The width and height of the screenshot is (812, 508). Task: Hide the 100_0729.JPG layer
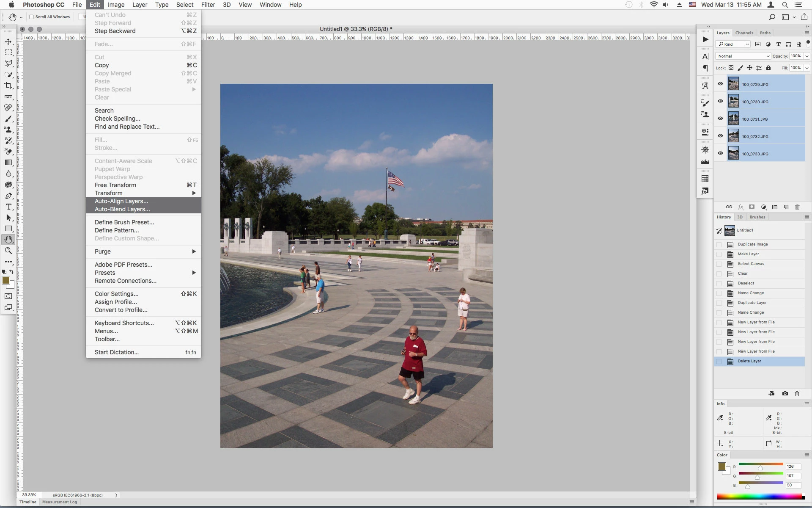pyautogui.click(x=720, y=84)
